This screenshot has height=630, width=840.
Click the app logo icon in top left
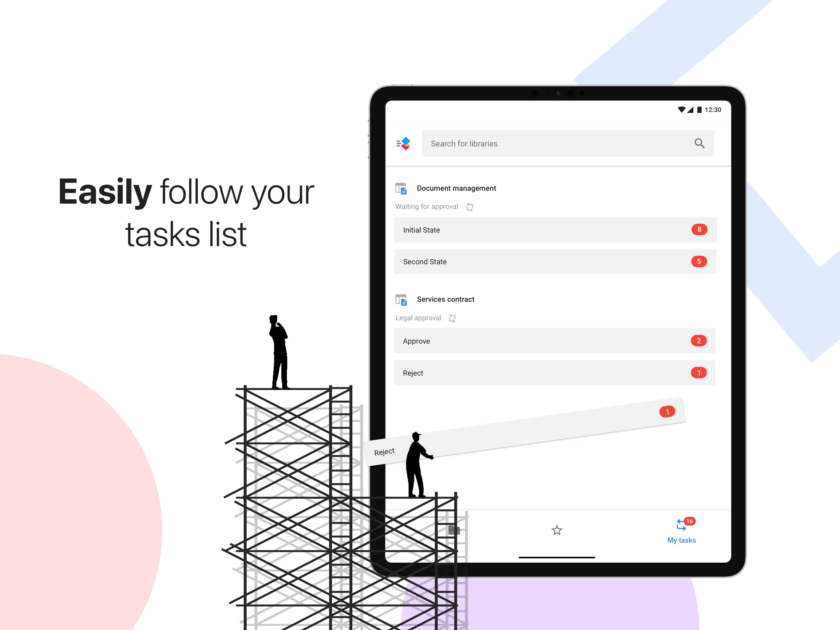pyautogui.click(x=403, y=143)
